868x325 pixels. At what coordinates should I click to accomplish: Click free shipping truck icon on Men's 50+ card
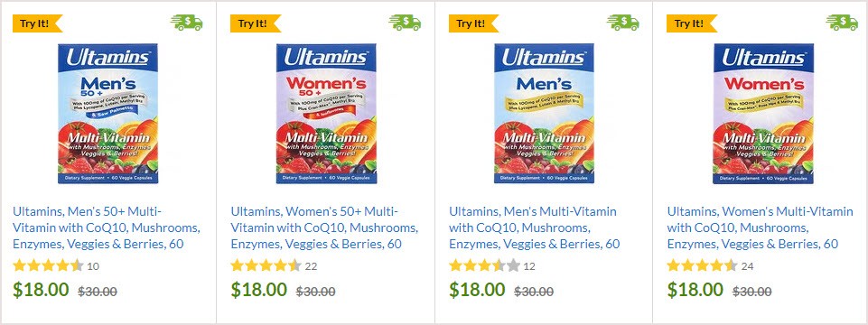[x=187, y=23]
